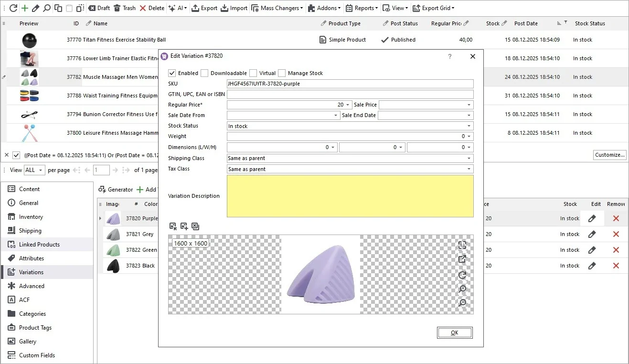Open the Stock Status dropdown in the dialog
The height and width of the screenshot is (364, 629).
pyautogui.click(x=470, y=126)
